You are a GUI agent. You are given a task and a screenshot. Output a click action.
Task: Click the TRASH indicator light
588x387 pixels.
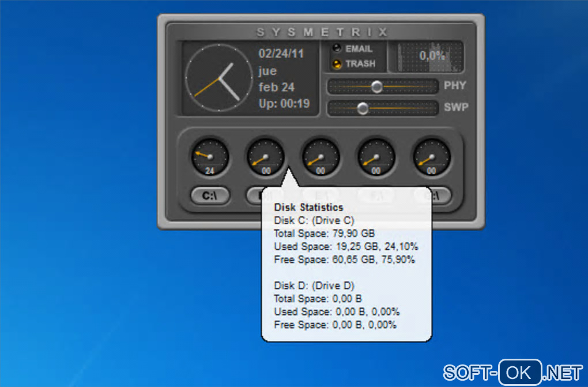point(337,64)
